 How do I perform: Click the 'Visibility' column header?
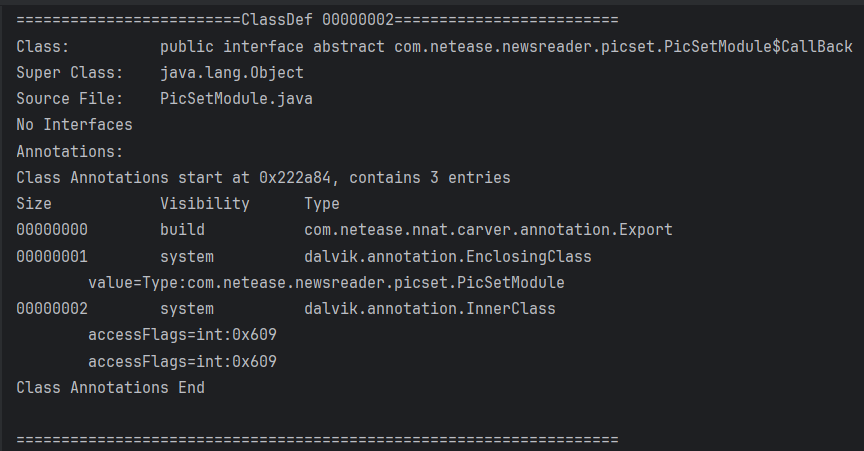pyautogui.click(x=205, y=203)
